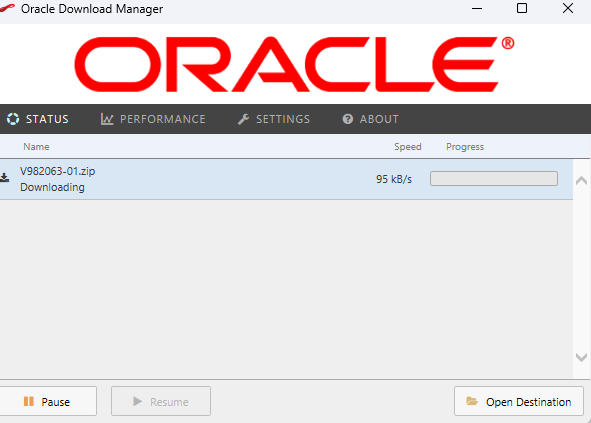The height and width of the screenshot is (423, 591).
Task: Click the 95 kB/s speed value
Action: (394, 179)
